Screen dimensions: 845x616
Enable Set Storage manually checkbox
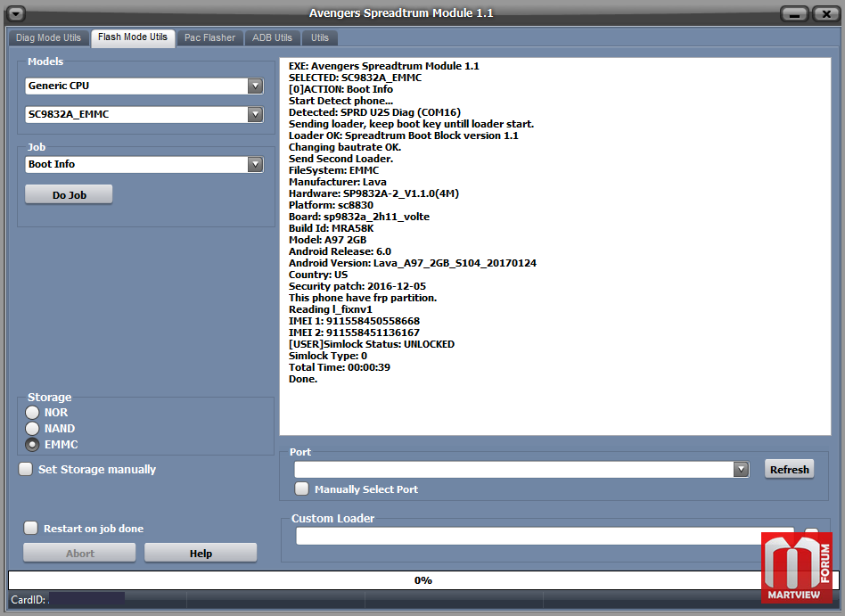(x=25, y=469)
